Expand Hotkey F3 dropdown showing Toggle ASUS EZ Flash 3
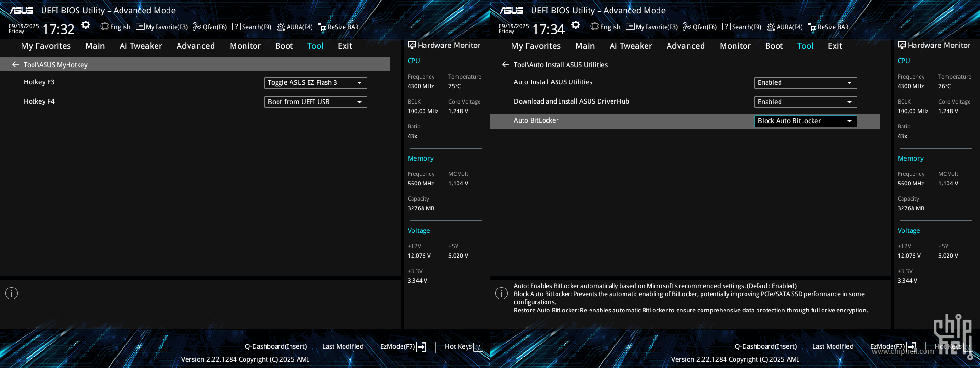Viewport: 980px width, 368px height. 316,82
